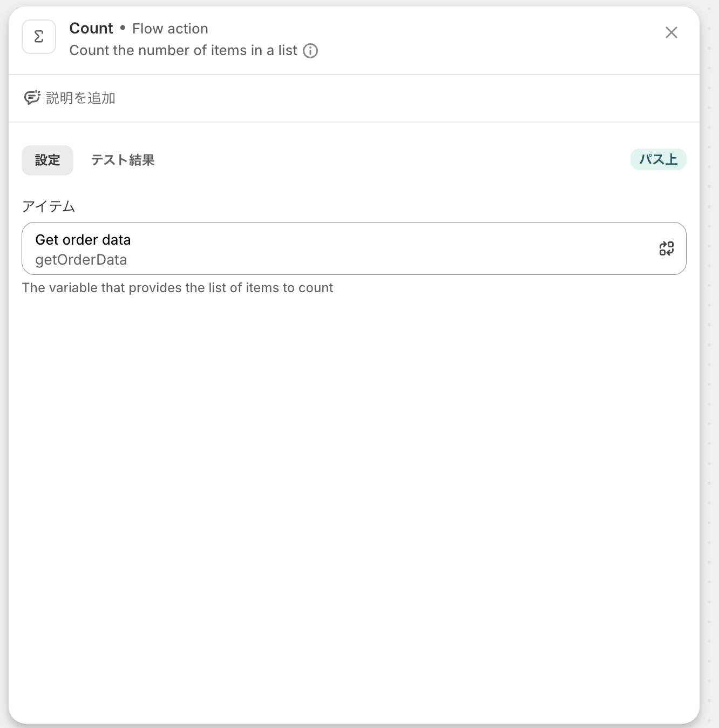Click the Count title heading
The image size is (719, 728).
[91, 28]
